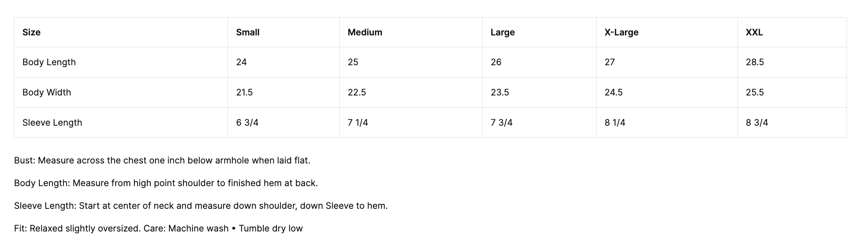
Task: Click the Bust measuring instruction text
Action: [162, 160]
